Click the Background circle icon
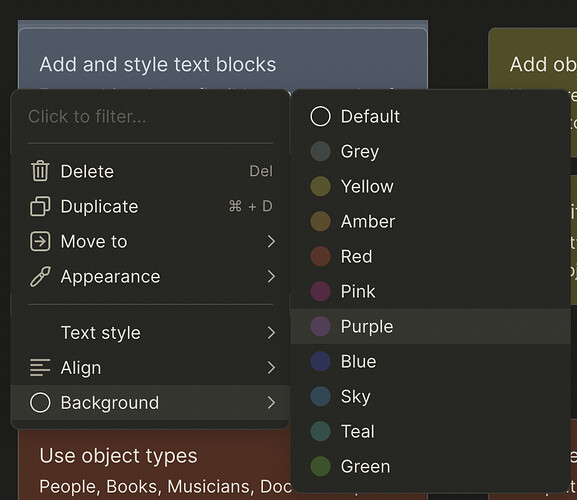This screenshot has width=577, height=500. [40, 403]
